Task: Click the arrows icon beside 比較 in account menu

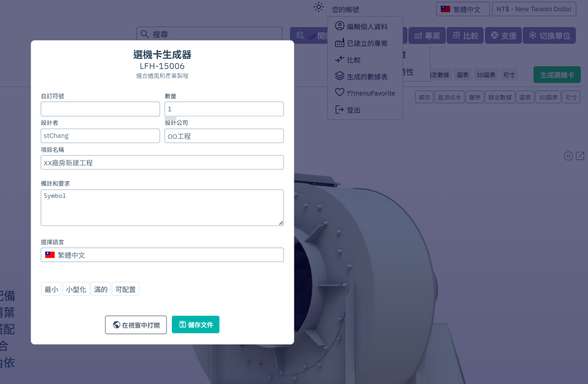Action: pos(339,59)
